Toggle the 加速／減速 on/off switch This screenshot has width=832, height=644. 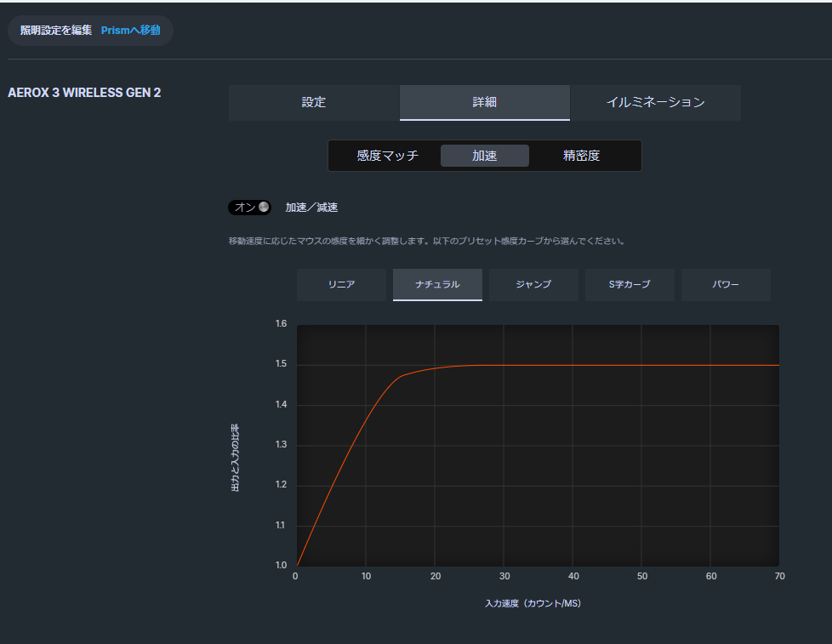click(249, 208)
